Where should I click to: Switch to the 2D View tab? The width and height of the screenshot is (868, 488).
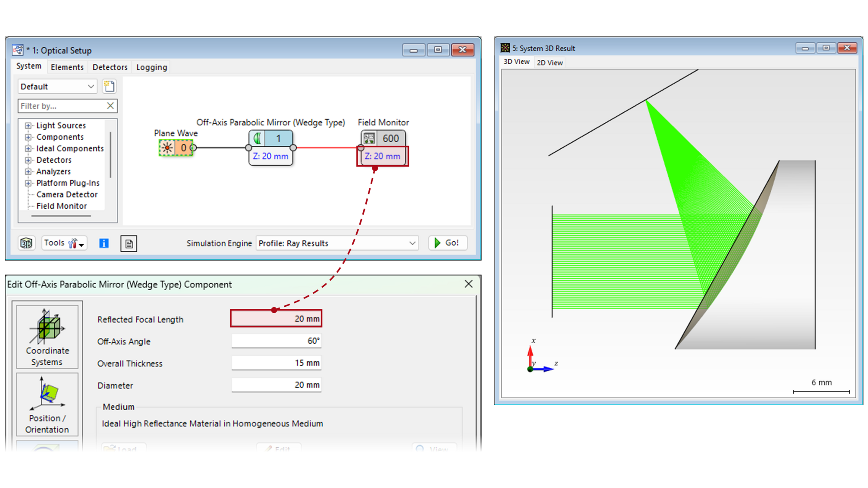click(549, 62)
